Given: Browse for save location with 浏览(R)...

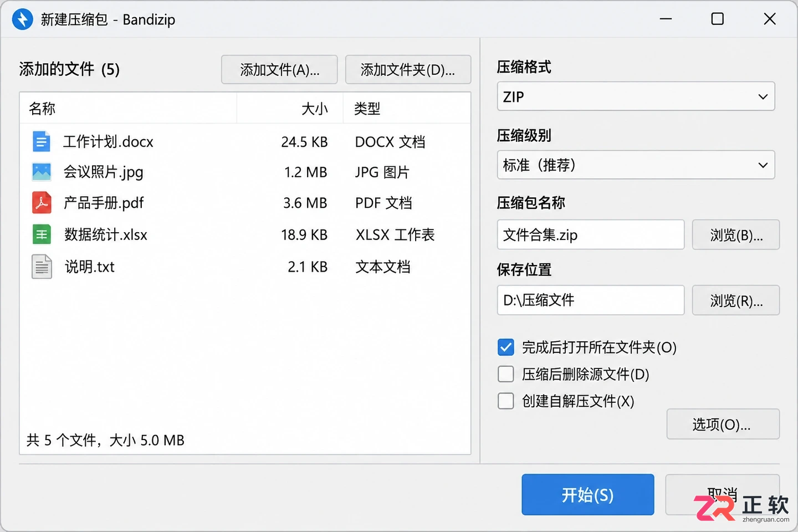Looking at the screenshot, I should pos(736,300).
